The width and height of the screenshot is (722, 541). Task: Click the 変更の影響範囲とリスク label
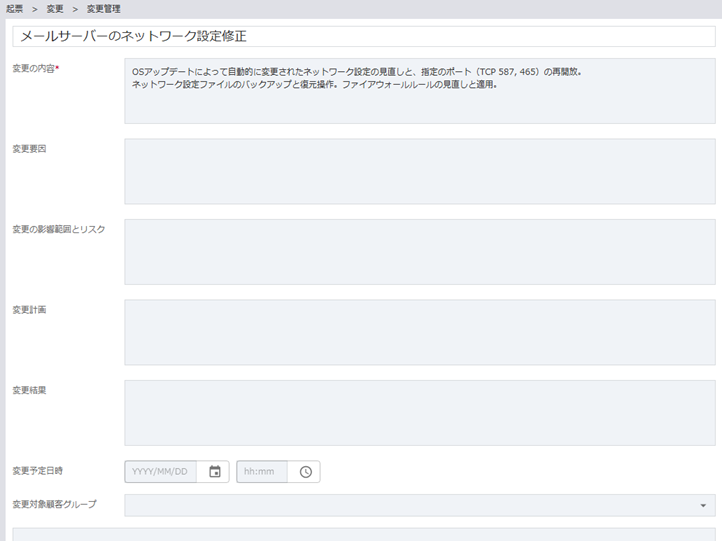(58, 229)
